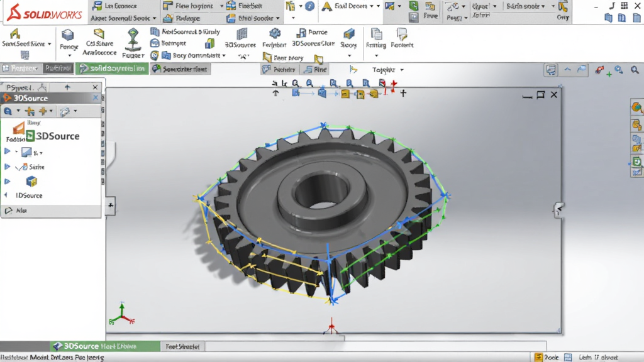Click the red icon with green plus
The image size is (644, 362).
click(x=603, y=71)
